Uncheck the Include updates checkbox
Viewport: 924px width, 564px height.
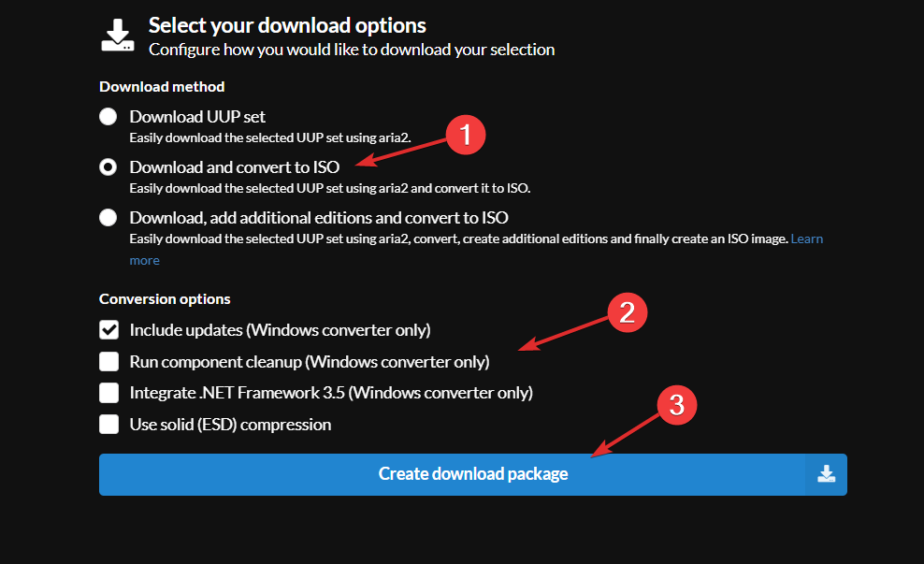[109, 329]
